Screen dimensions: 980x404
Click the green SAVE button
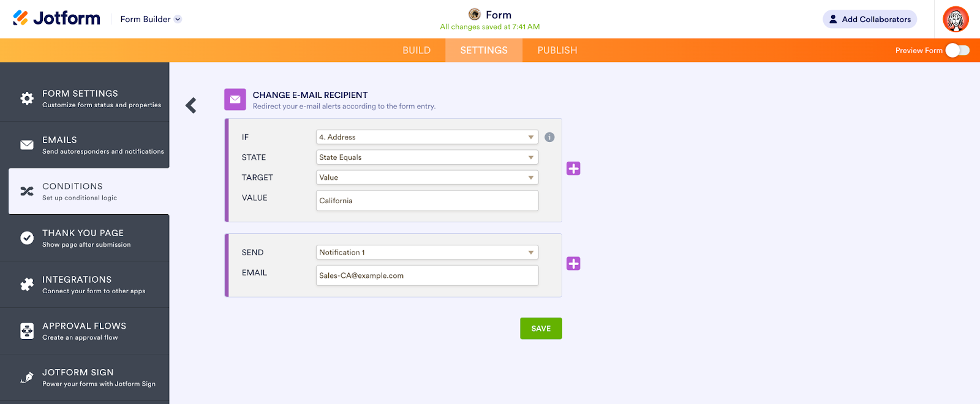[541, 329]
